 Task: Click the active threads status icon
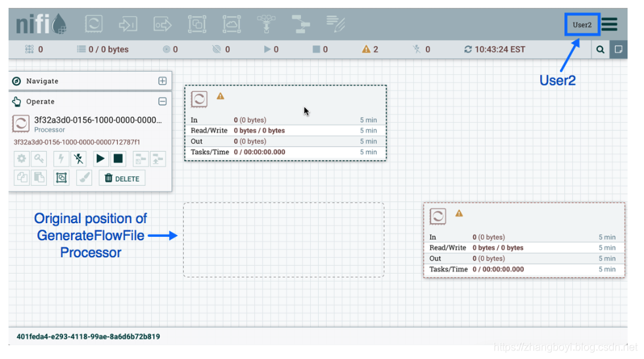pos(29,49)
